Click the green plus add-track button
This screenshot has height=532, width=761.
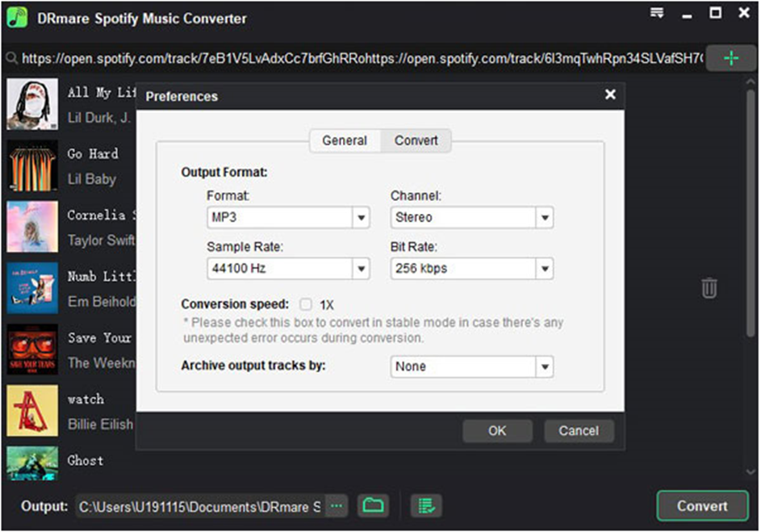click(x=730, y=58)
